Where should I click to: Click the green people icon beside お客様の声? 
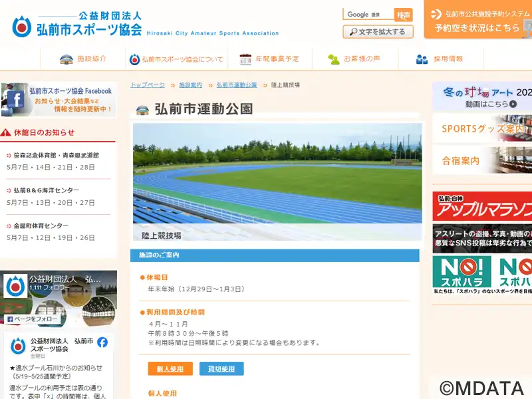click(x=334, y=59)
